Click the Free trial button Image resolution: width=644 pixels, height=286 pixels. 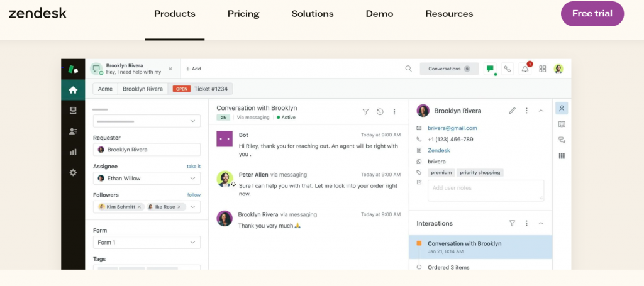click(592, 14)
